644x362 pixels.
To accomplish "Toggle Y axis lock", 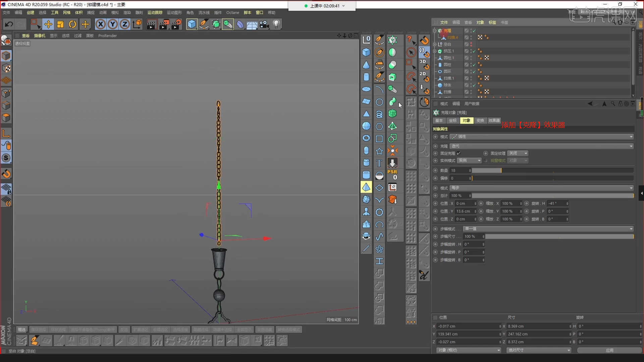I will pyautogui.click(x=113, y=24).
